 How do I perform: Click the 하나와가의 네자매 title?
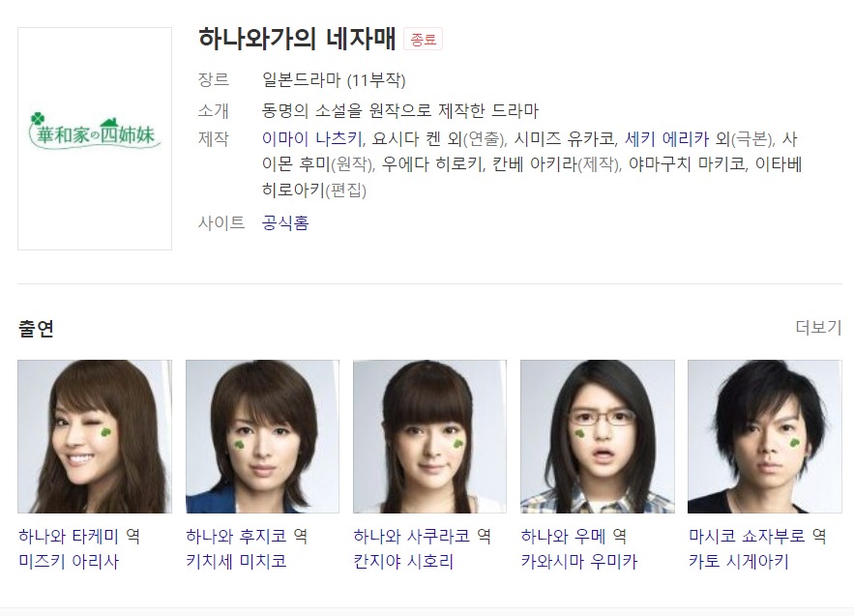pos(297,39)
